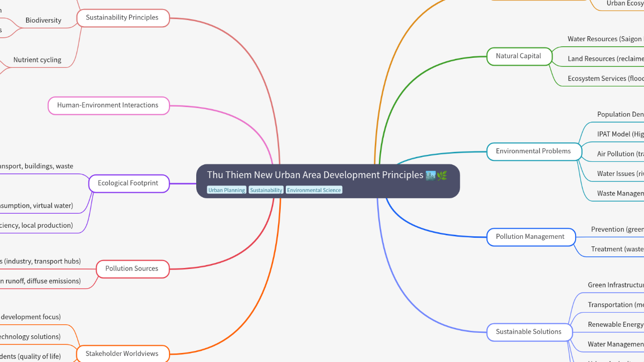Click the efficiency, local production text
This screenshot has height=362, width=644.
coord(36,225)
